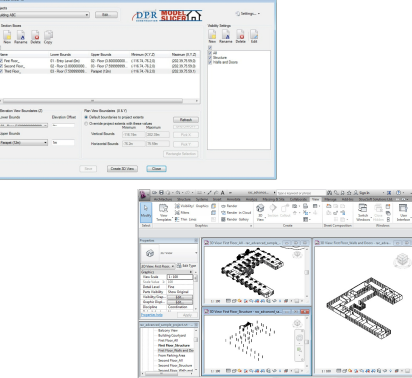Screen dimensions: 412x378
Task: Click the Create 3D View button
Action: click(122, 169)
